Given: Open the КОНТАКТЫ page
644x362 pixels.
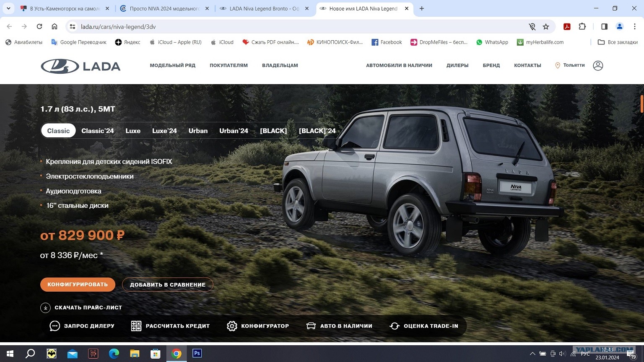Looking at the screenshot, I should [x=527, y=65].
